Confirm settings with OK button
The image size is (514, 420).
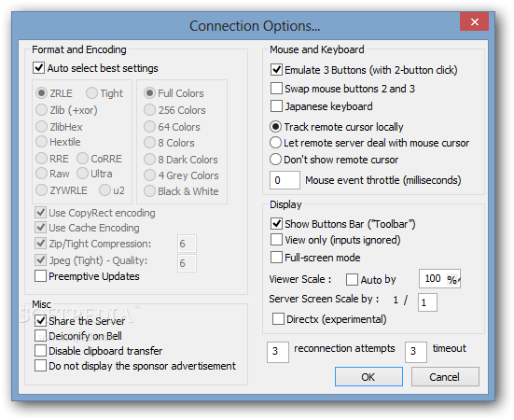click(368, 377)
